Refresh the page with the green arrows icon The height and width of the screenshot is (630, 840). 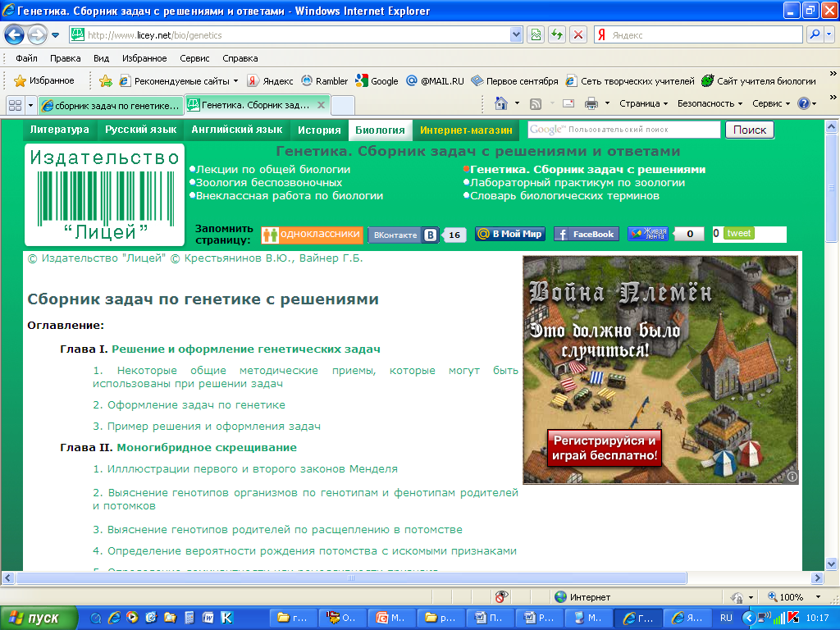pyautogui.click(x=557, y=35)
